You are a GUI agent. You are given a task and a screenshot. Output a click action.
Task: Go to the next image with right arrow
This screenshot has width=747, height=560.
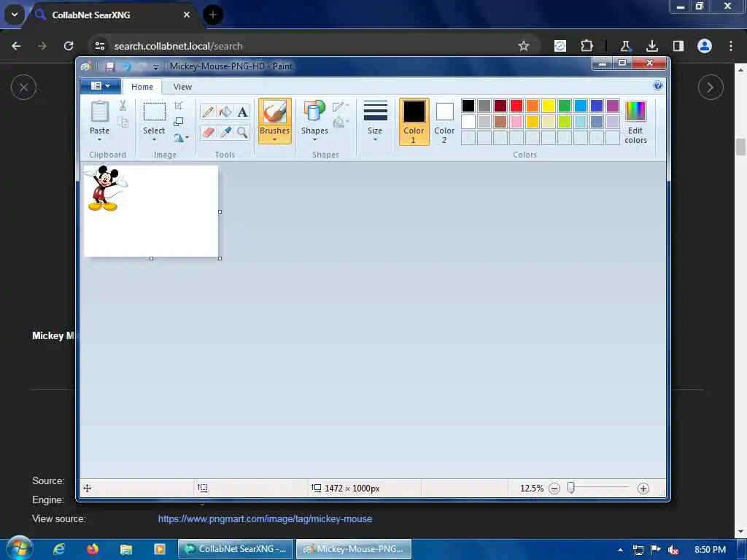(711, 87)
